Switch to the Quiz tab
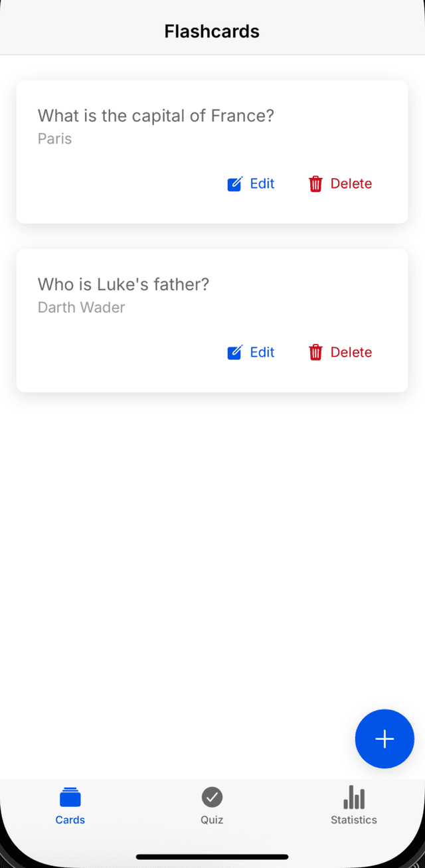This screenshot has width=425, height=868. pyautogui.click(x=211, y=805)
